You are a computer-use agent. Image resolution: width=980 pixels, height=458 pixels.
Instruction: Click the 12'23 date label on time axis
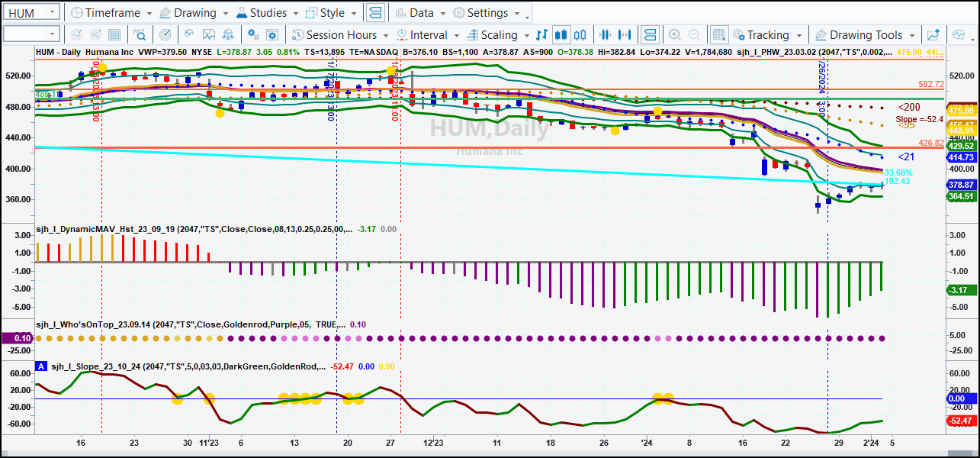[x=432, y=442]
